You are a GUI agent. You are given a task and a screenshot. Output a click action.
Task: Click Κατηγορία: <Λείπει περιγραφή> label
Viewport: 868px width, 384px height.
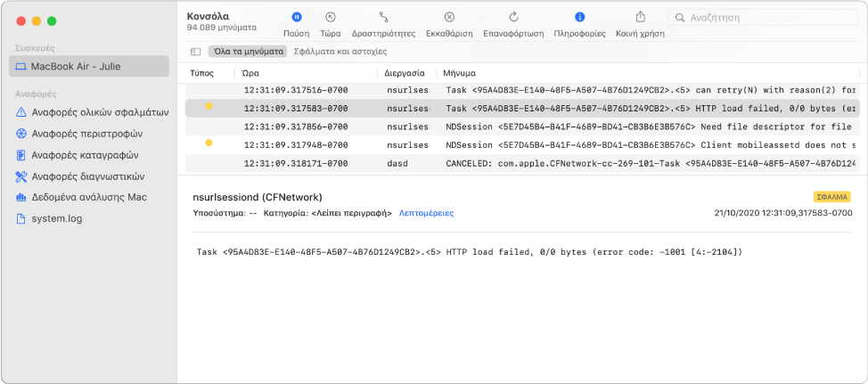[328, 213]
